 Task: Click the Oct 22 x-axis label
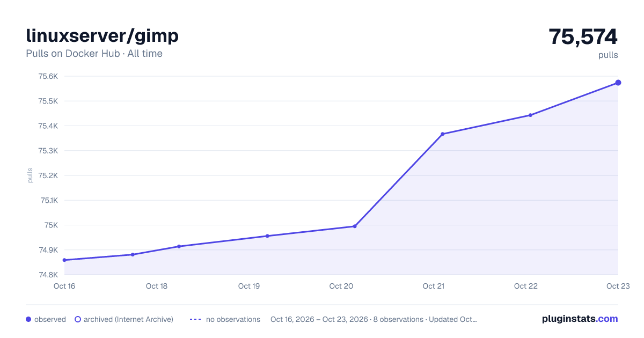[526, 286]
